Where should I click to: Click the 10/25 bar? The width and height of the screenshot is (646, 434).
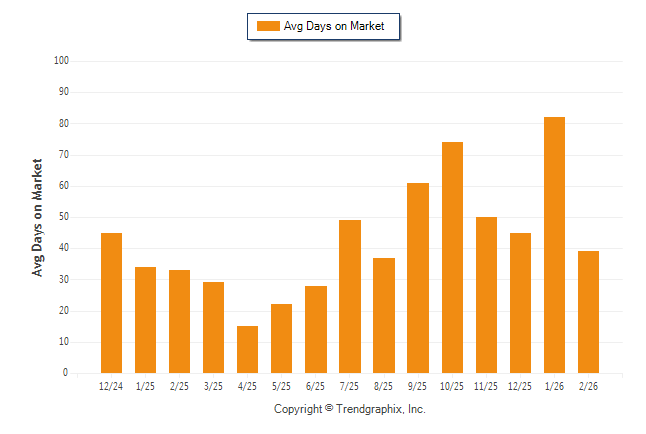click(452, 257)
